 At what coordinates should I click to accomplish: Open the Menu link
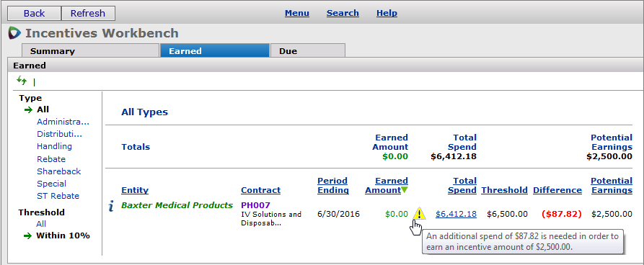coord(297,13)
